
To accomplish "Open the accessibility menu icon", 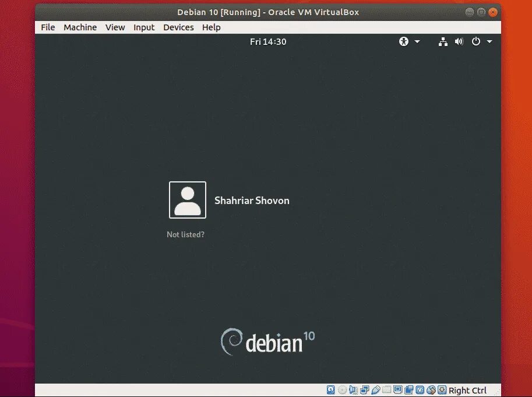I will click(404, 42).
